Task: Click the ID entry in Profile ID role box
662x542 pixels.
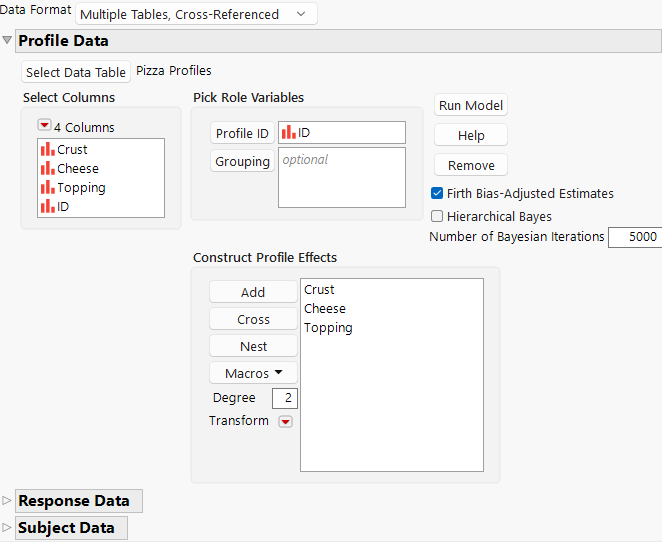Action: (306, 133)
